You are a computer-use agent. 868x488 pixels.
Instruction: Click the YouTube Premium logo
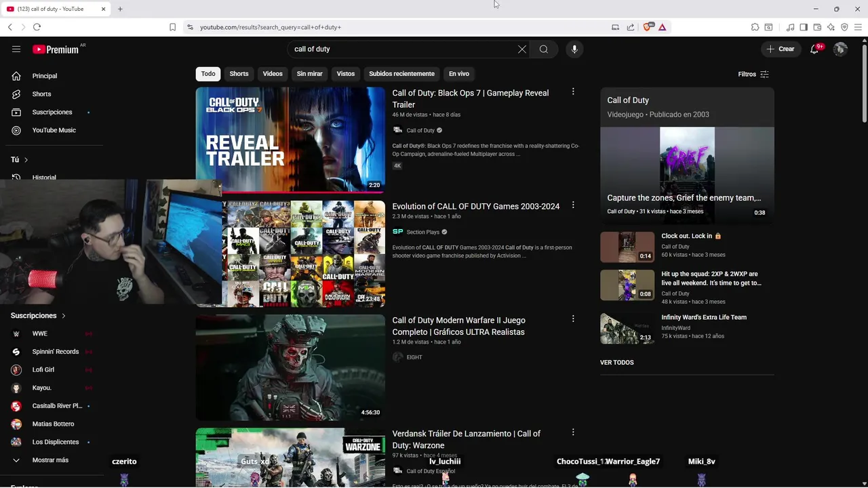[56, 49]
